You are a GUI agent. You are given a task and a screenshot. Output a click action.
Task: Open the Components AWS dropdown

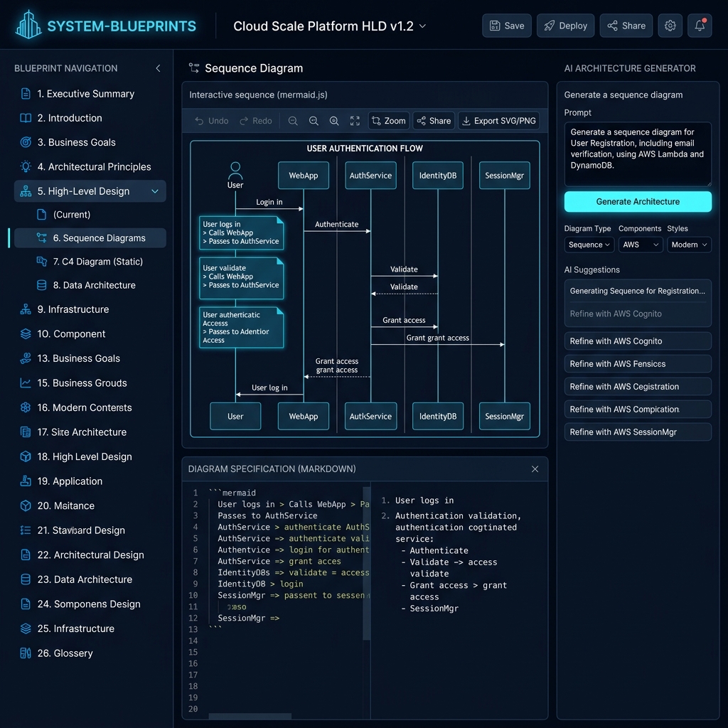(641, 245)
